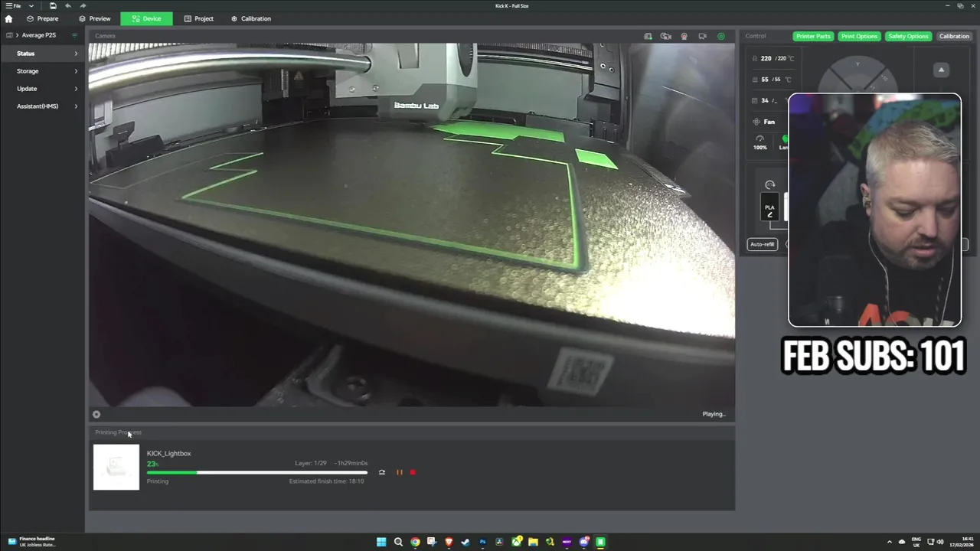Screen dimensions: 980x551
Task: Open the Status sidebar section
Action: click(x=43, y=54)
